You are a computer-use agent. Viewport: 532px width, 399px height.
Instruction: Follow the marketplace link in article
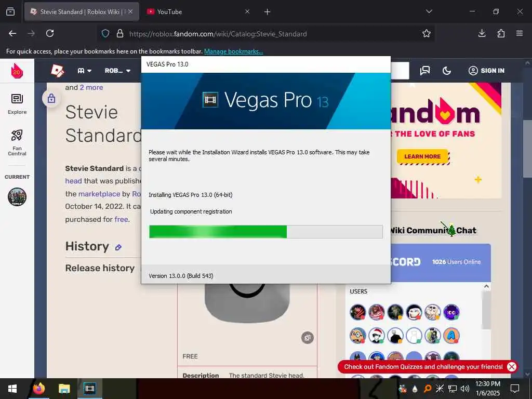pyautogui.click(x=99, y=194)
